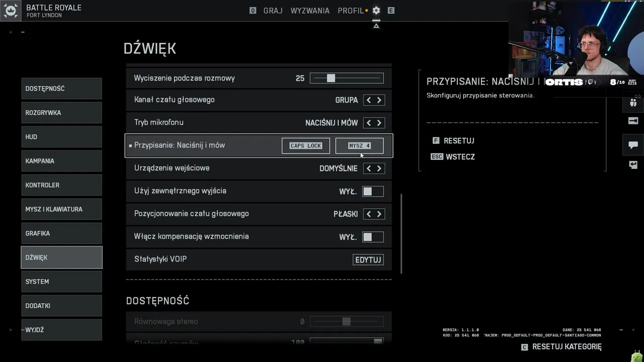The width and height of the screenshot is (644, 362).
Task: Click the Wyciszenie podczas rozmowy value 25
Action: (300, 78)
